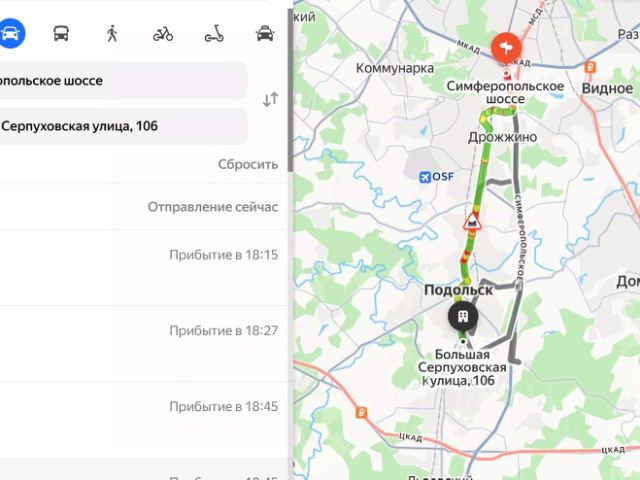
Task: Swap start and destination arrows
Action: click(270, 99)
